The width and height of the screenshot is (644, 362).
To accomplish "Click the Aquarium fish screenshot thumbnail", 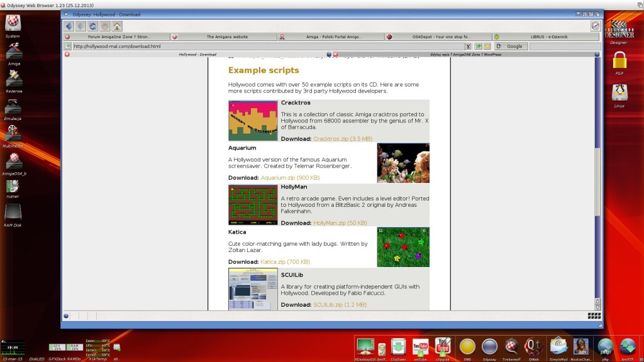I will [403, 163].
